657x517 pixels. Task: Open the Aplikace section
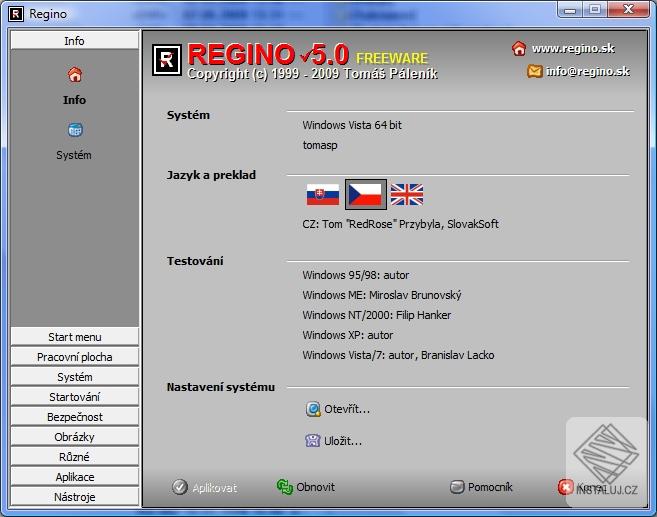pos(75,477)
